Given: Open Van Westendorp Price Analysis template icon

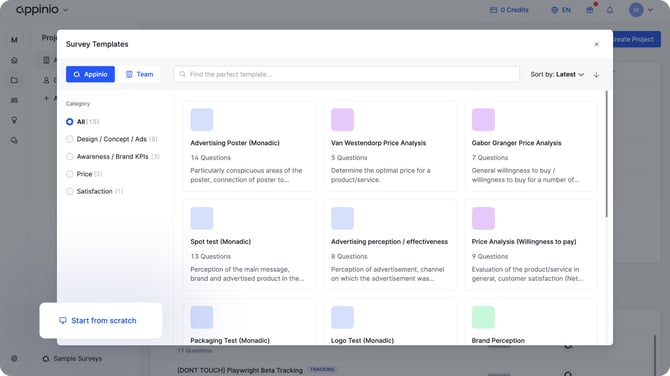Looking at the screenshot, I should [x=342, y=120].
